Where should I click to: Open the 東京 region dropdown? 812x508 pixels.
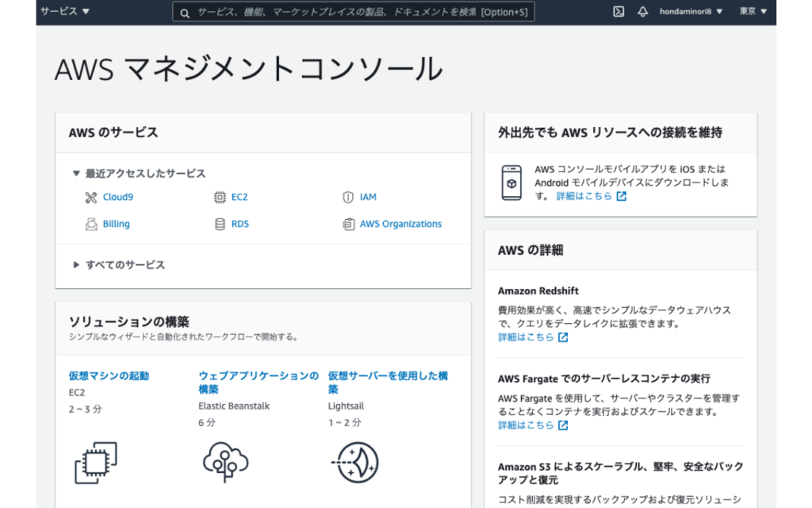point(753,11)
